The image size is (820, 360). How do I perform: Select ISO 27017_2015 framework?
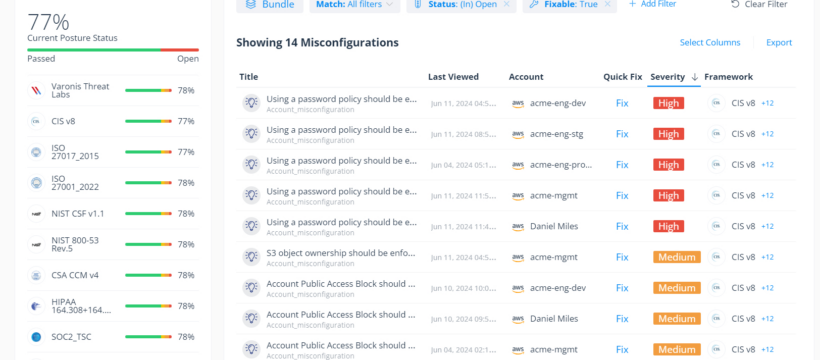click(113, 152)
